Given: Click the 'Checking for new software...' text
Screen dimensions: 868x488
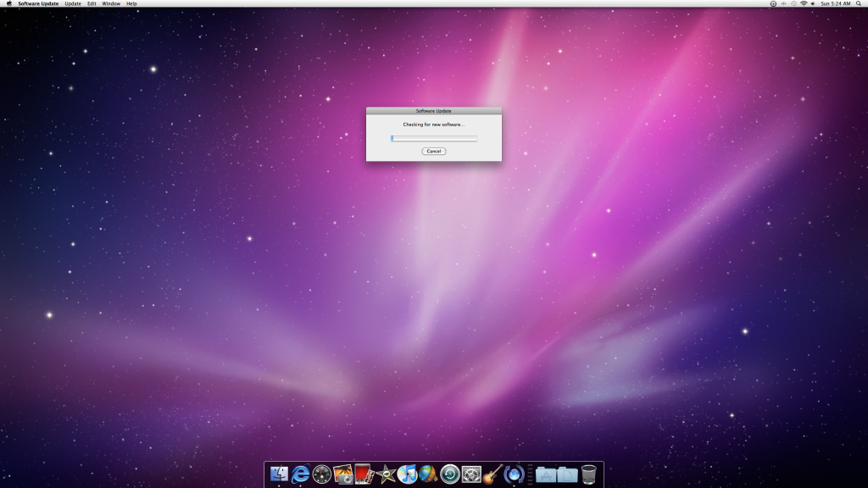Looking at the screenshot, I should pyautogui.click(x=433, y=125).
